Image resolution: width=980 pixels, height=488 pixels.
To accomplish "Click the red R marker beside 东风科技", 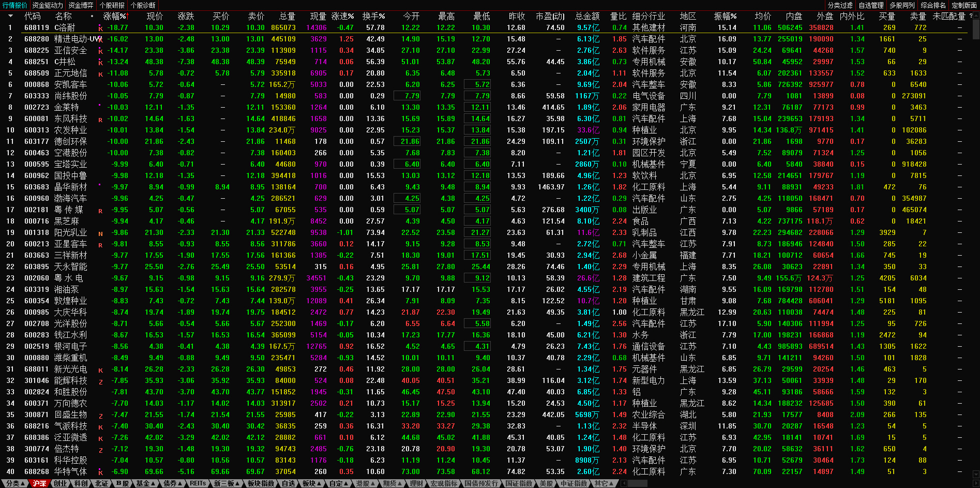I will [x=100, y=120].
